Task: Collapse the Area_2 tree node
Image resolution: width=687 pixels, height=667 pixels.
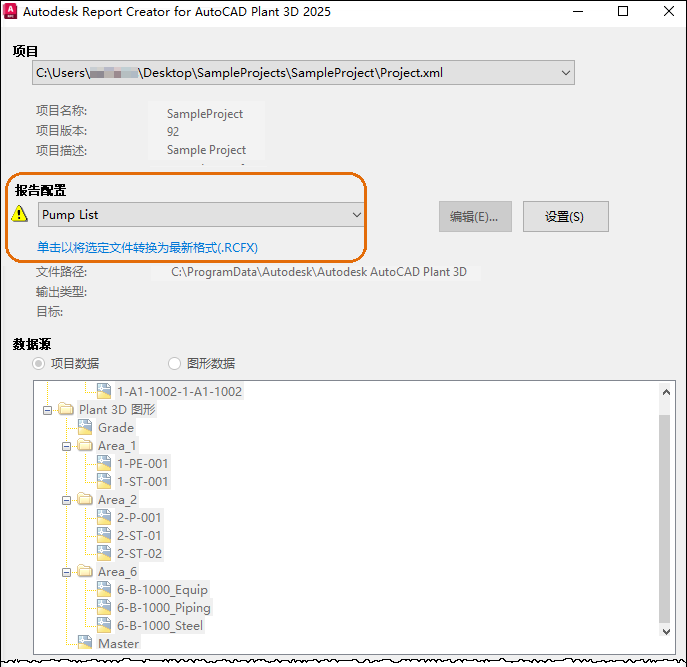Action: pyautogui.click(x=66, y=500)
